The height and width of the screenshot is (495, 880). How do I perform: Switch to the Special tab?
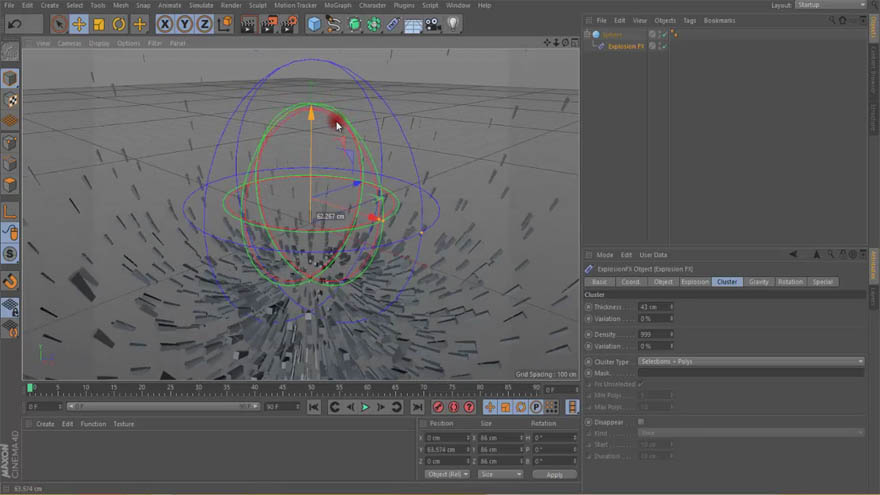pyautogui.click(x=823, y=282)
